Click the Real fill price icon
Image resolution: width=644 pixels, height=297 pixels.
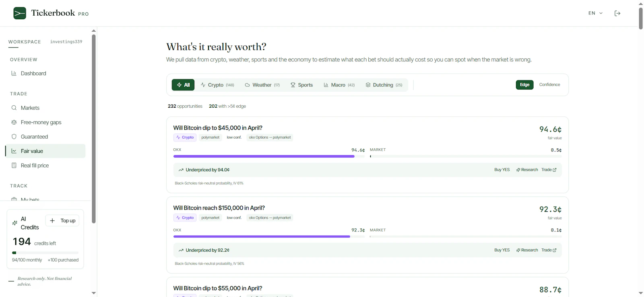(x=14, y=166)
